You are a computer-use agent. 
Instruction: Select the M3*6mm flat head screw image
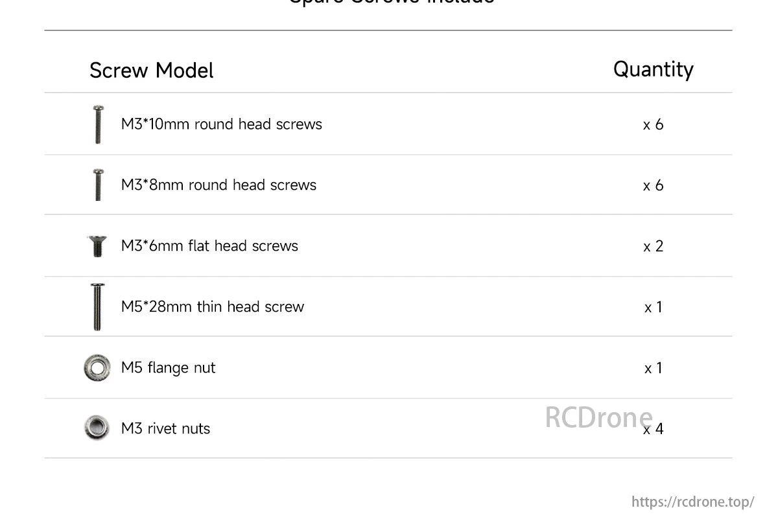97,246
